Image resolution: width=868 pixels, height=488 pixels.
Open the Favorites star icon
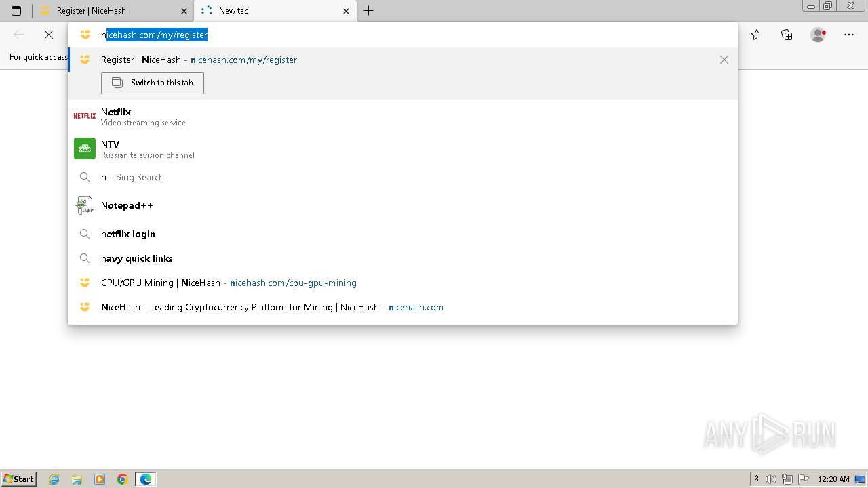(757, 35)
